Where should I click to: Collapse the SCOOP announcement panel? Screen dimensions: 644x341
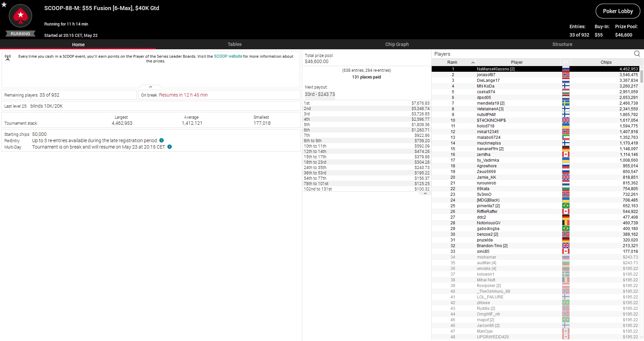click(x=151, y=87)
